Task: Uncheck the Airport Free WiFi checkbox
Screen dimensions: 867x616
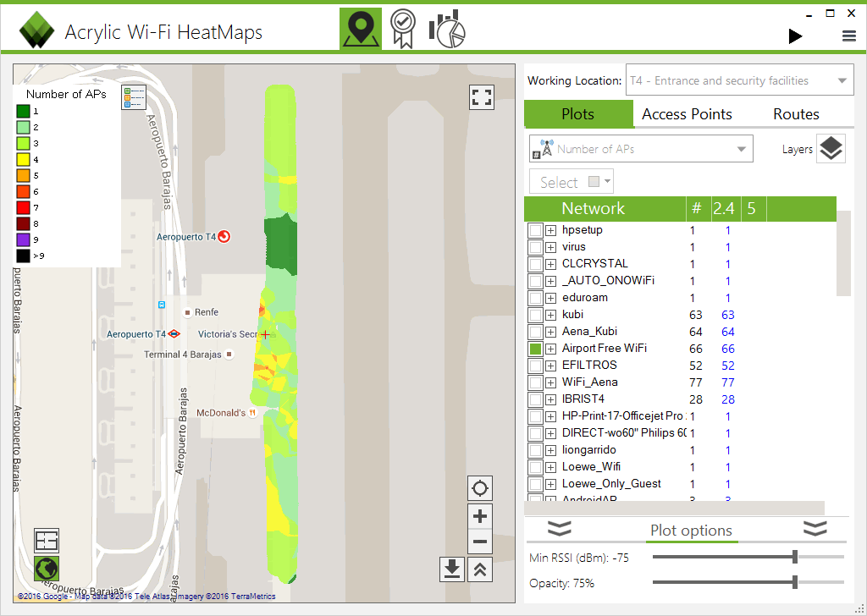Action: (535, 349)
